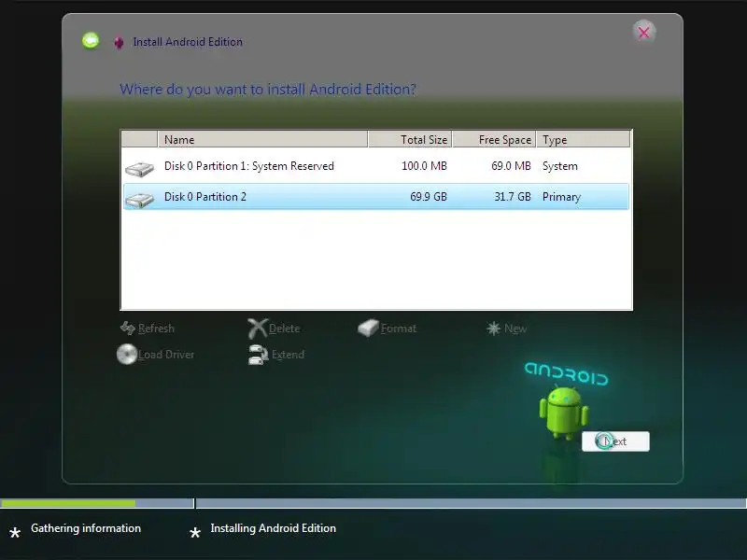This screenshot has width=747, height=560.
Task: Click the System type cell
Action: (559, 166)
